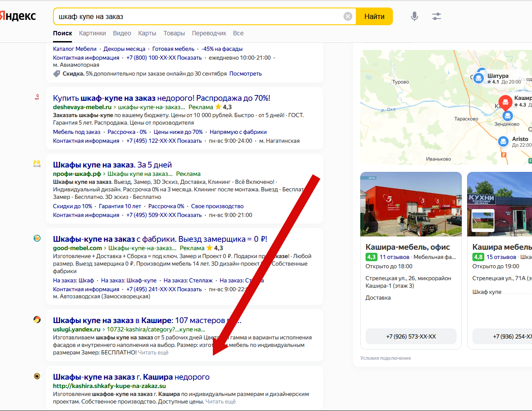Select the Шатура map pin
532x411 pixels.
click(479, 78)
